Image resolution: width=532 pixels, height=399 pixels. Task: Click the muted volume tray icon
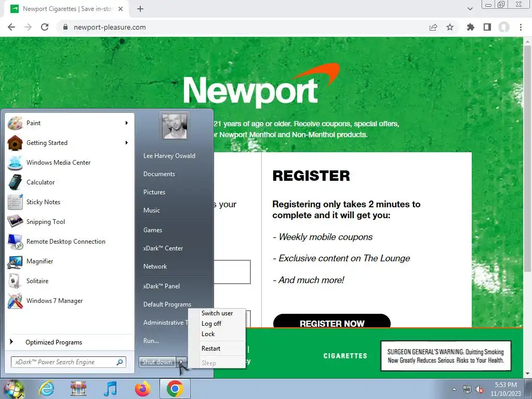480,389
